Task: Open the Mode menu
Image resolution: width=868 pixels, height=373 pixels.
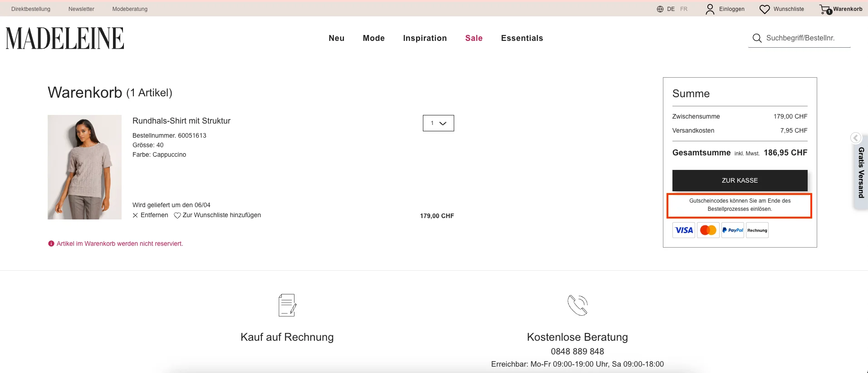Action: pos(374,38)
